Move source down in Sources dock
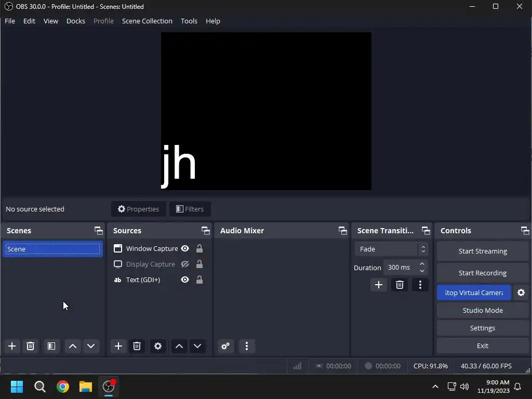 (x=197, y=346)
